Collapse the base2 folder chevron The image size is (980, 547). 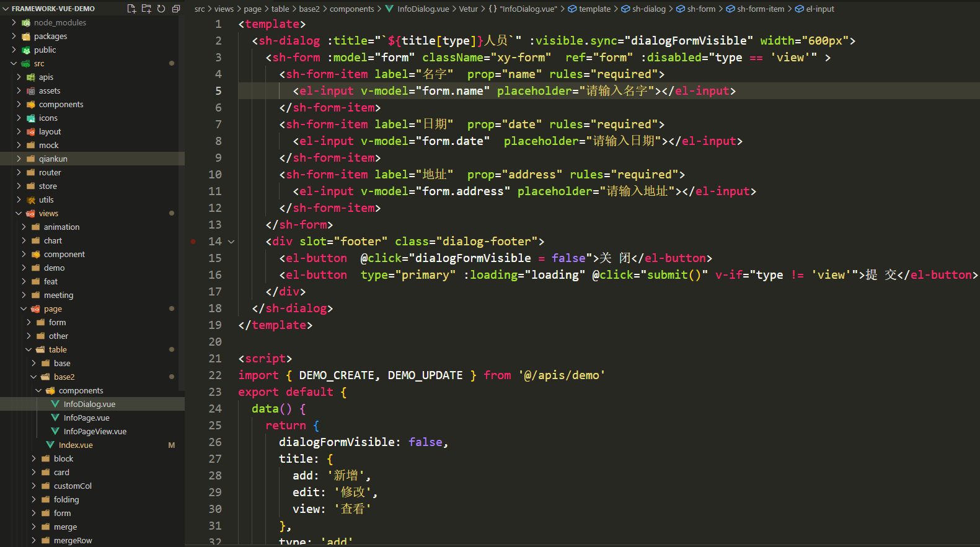33,377
